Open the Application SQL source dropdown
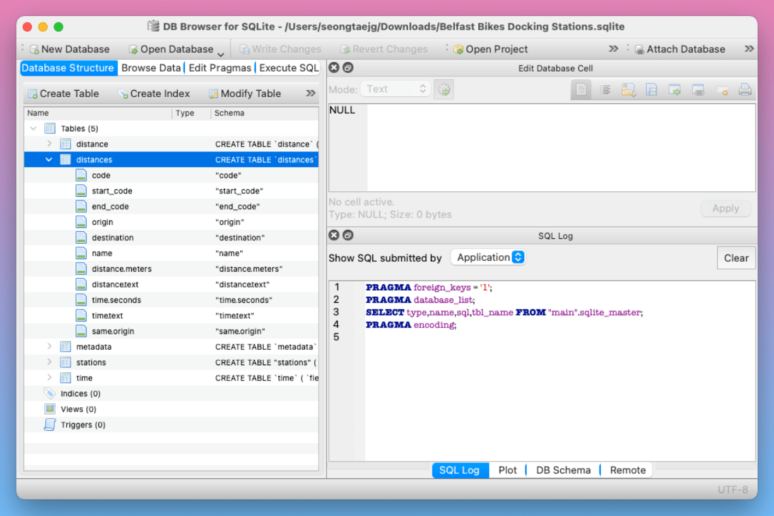Viewport: 774px width, 516px height. pos(488,258)
